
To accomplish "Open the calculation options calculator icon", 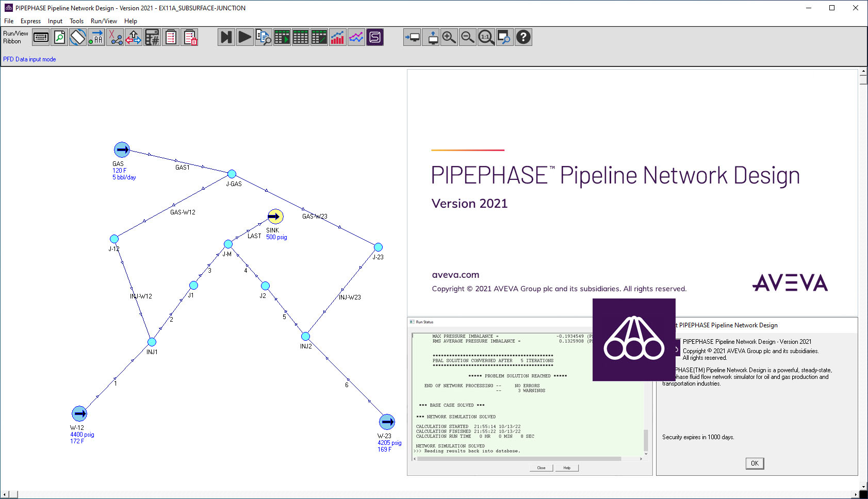I will pyautogui.click(x=152, y=37).
